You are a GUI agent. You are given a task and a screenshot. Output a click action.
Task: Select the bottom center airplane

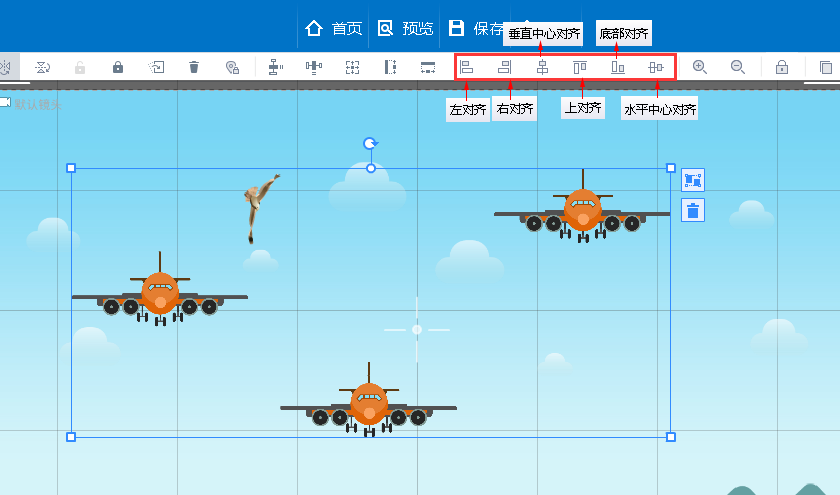[369, 402]
